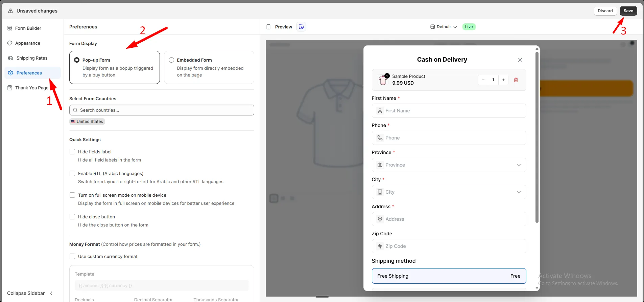Click the Sample Product thumbnail

[x=383, y=80]
